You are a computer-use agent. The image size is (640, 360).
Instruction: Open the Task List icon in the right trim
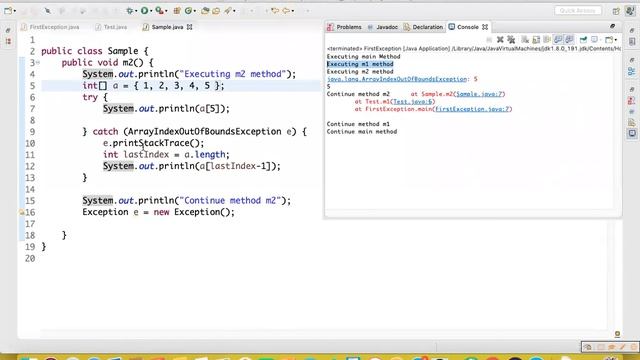tap(632, 41)
